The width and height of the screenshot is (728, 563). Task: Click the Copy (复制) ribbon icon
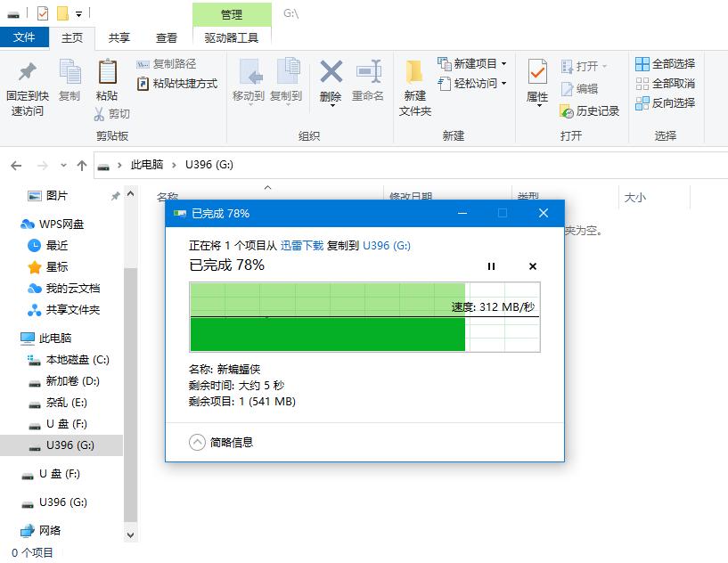[70, 72]
